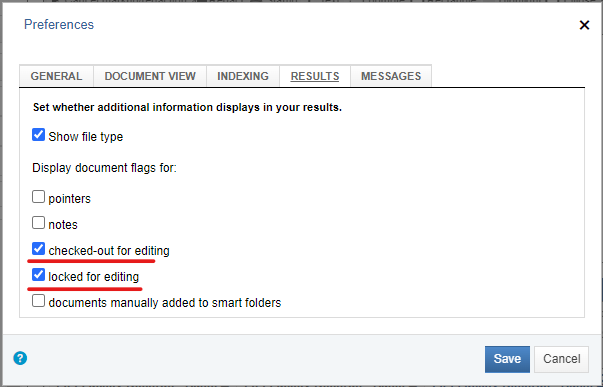Click the 'Display document flags for:' label
The width and height of the screenshot is (603, 387).
pos(104,168)
